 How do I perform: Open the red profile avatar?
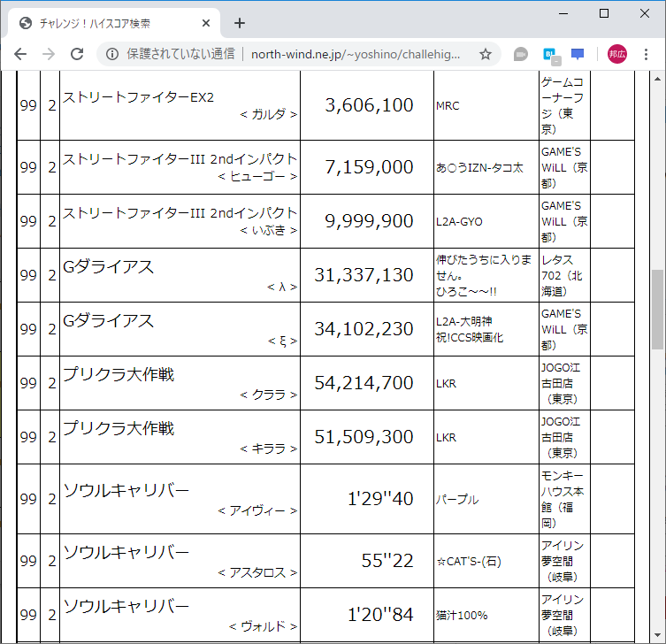pos(616,54)
